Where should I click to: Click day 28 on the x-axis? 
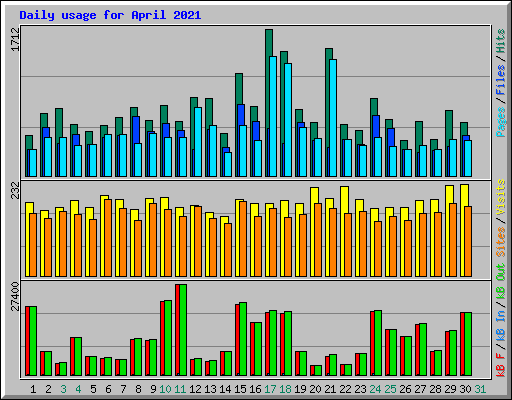pyautogui.click(x=435, y=389)
